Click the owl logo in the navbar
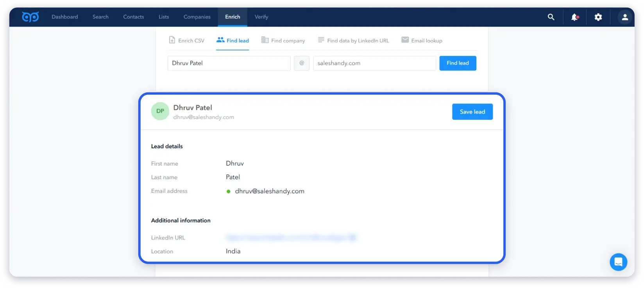Image resolution: width=644 pixels, height=288 pixels. coord(30,17)
